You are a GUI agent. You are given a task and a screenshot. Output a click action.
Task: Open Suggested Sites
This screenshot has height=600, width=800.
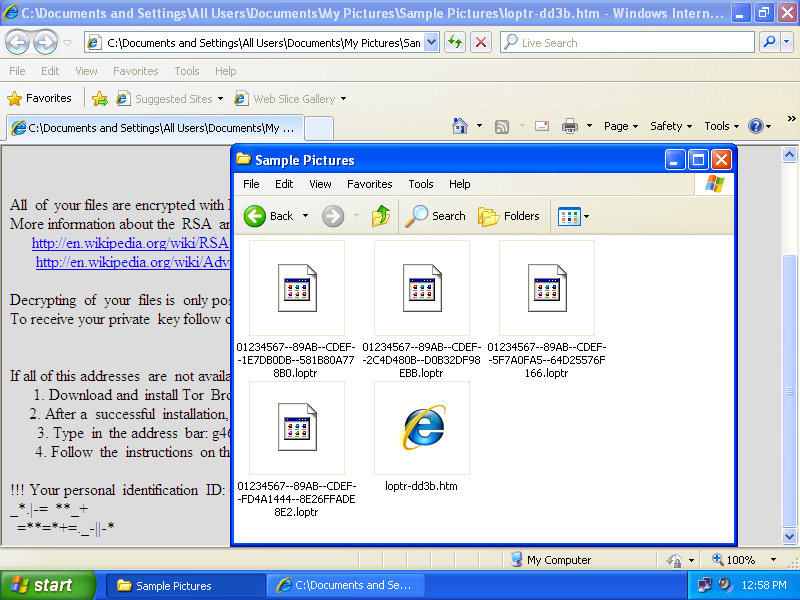pos(169,98)
